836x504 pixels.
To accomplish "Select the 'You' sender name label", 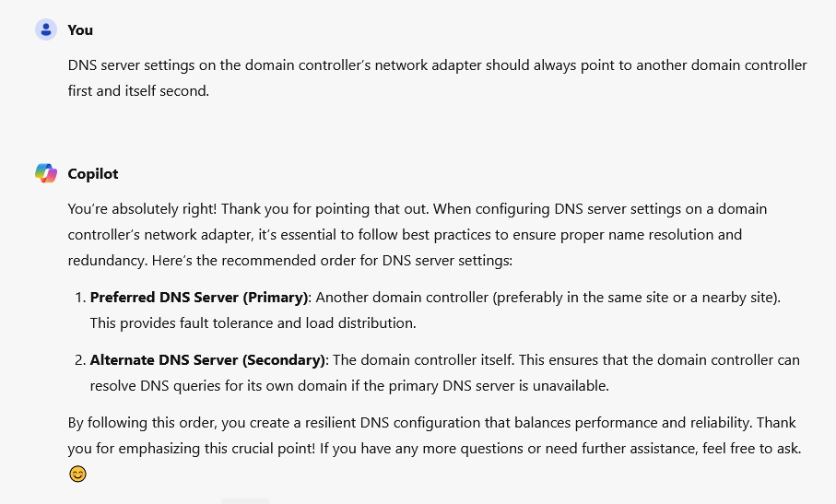I will click(x=80, y=30).
